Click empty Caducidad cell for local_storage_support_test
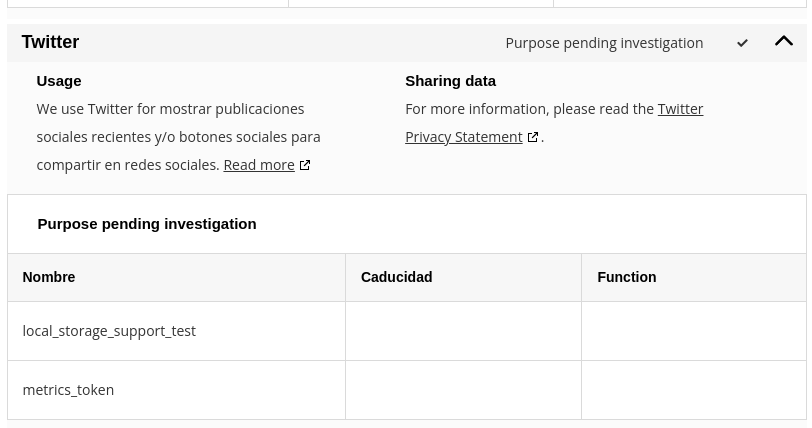This screenshot has width=812, height=428. (463, 331)
